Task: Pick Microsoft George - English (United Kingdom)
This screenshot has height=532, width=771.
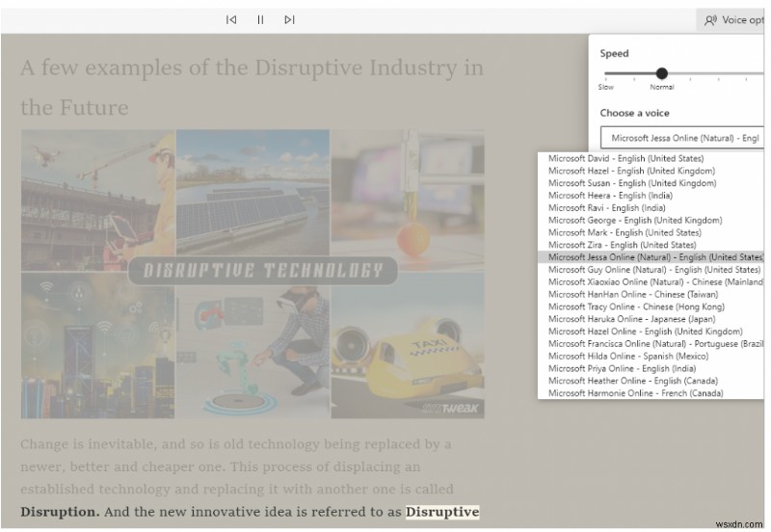Action: pos(651,221)
